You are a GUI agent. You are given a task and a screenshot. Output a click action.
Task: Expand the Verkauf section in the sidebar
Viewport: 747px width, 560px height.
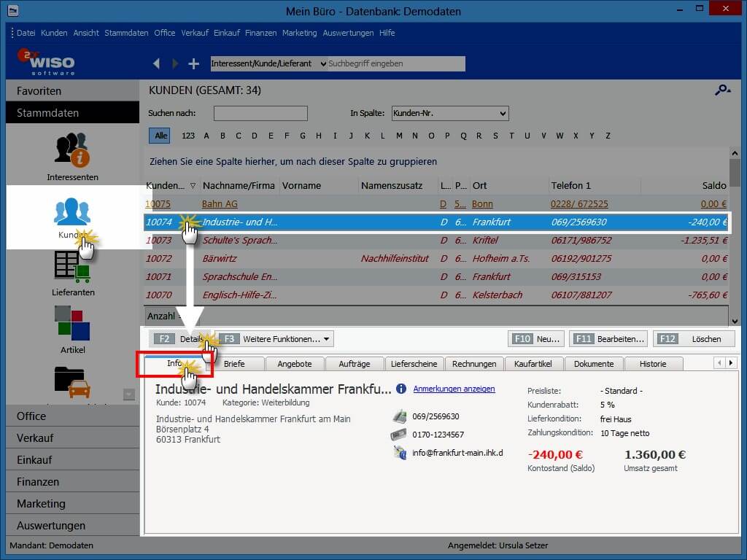73,437
